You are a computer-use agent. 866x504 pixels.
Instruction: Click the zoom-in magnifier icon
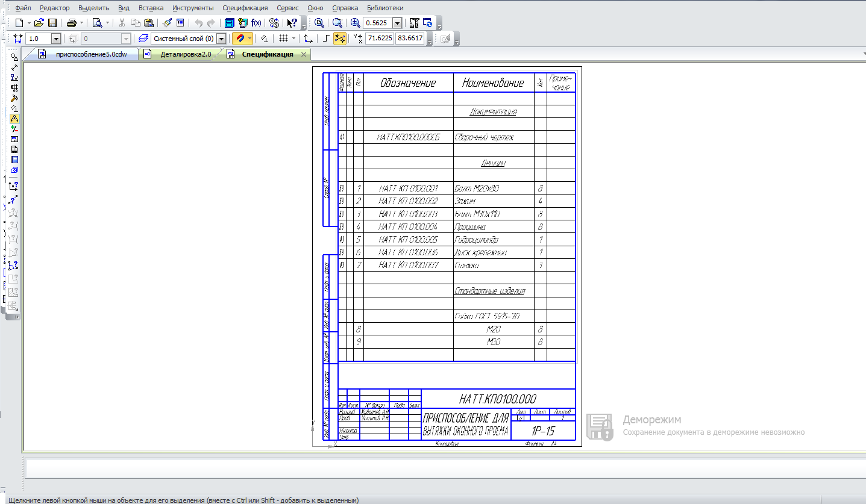356,23
